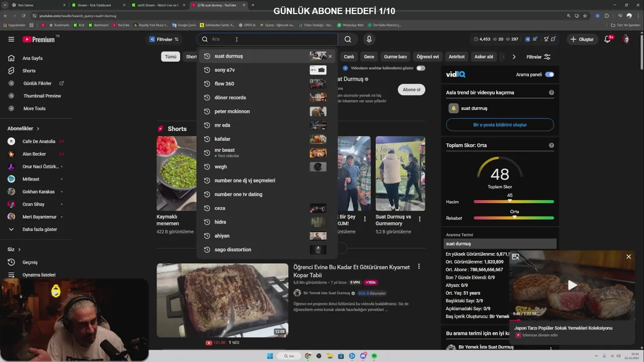Bookmark page with address bar star
The width and height of the screenshot is (644, 362).
pos(585,16)
